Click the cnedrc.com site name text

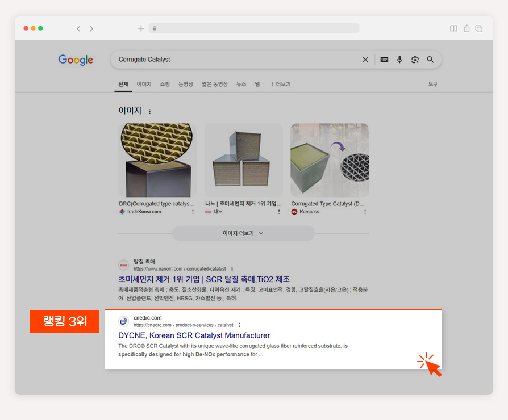tap(147, 318)
